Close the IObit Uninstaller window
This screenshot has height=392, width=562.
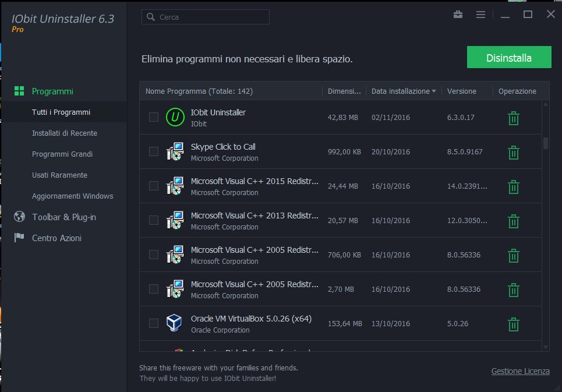pos(550,14)
